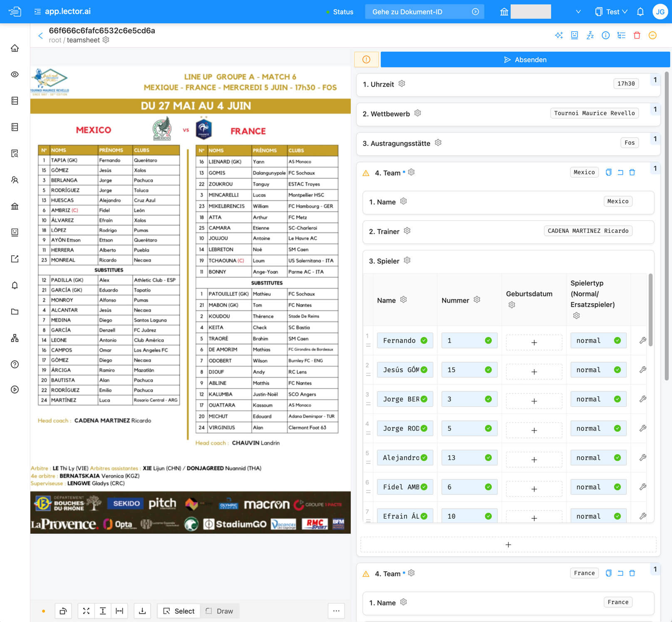Click the AI sparkle icon in header

tap(559, 35)
